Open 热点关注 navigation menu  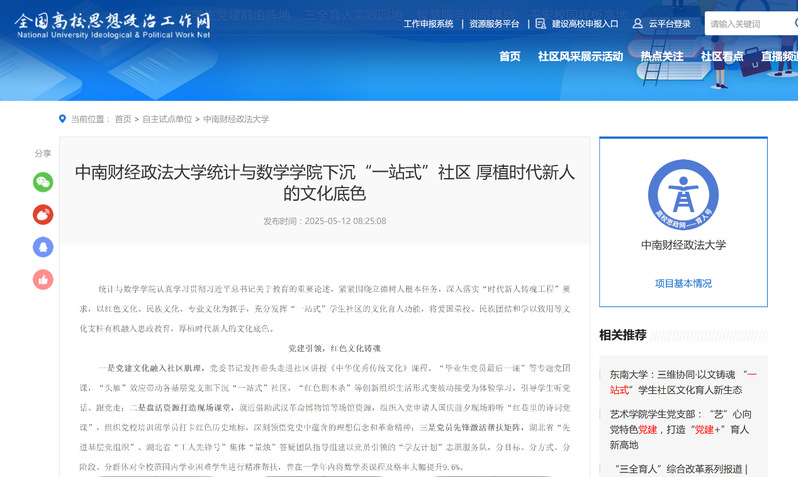click(662, 56)
